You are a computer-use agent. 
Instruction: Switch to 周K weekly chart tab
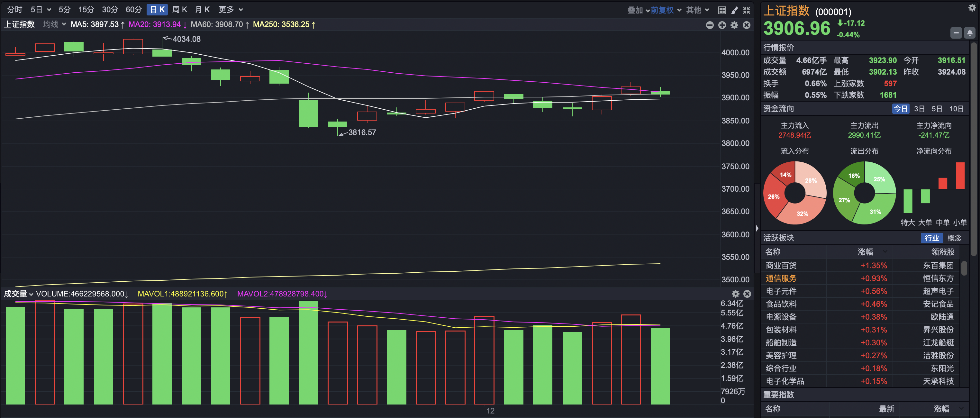pos(179,10)
